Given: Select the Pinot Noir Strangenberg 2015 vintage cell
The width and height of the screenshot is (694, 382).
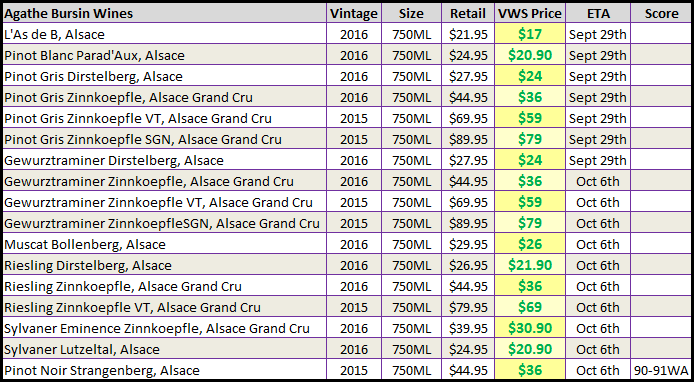Looking at the screenshot, I should [354, 370].
